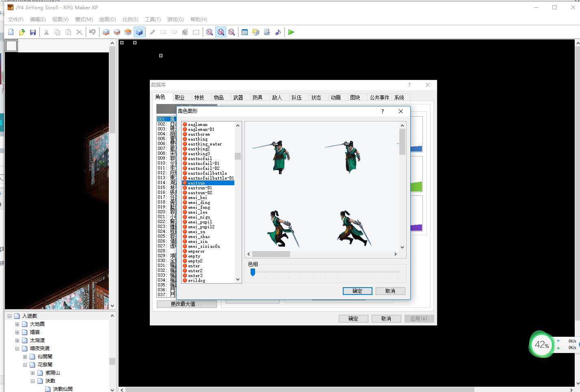The width and height of the screenshot is (580, 392).
Task: Select Layer 3 in the toolbar
Action: point(128,32)
